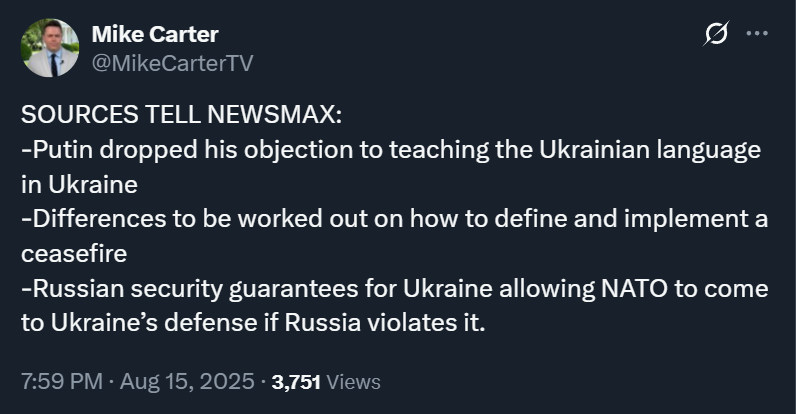The height and width of the screenshot is (414, 796).
Task: Visit the @MikeCarterTV handle
Action: 172,63
